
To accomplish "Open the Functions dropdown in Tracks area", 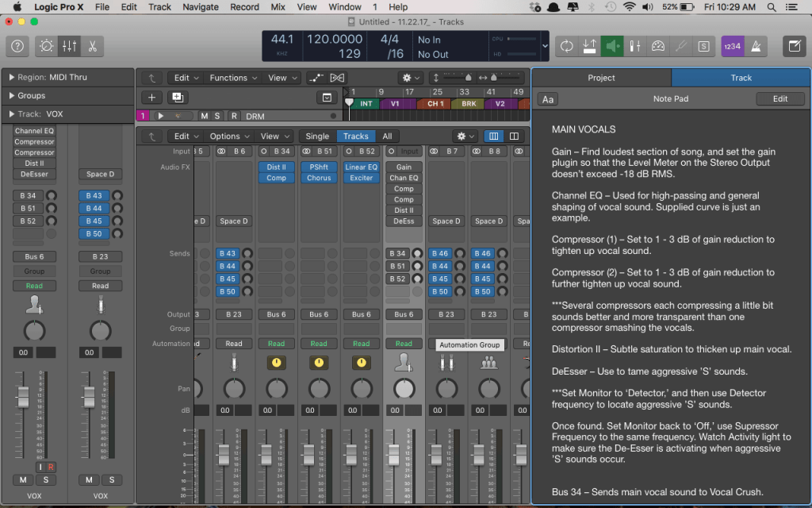I will 233,78.
